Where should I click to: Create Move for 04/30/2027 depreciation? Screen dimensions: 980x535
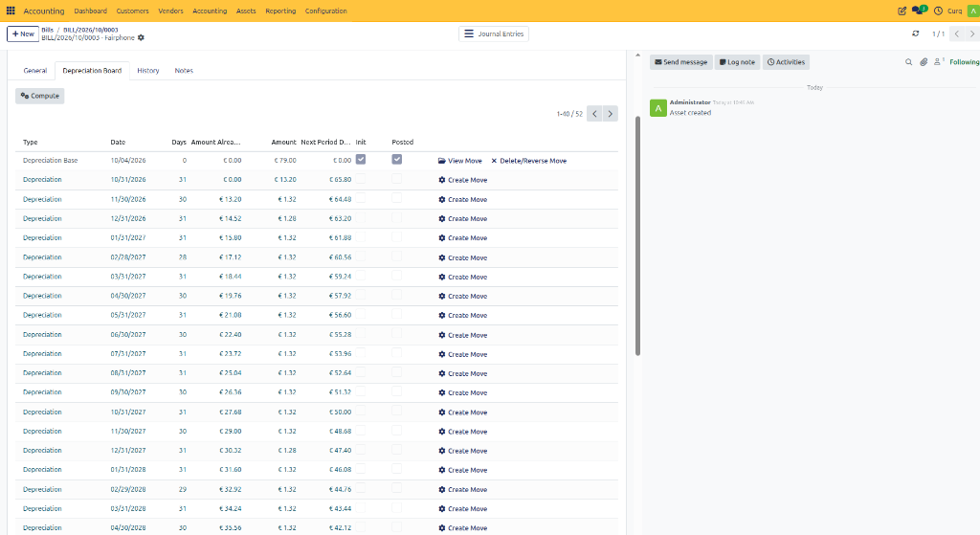(x=462, y=297)
